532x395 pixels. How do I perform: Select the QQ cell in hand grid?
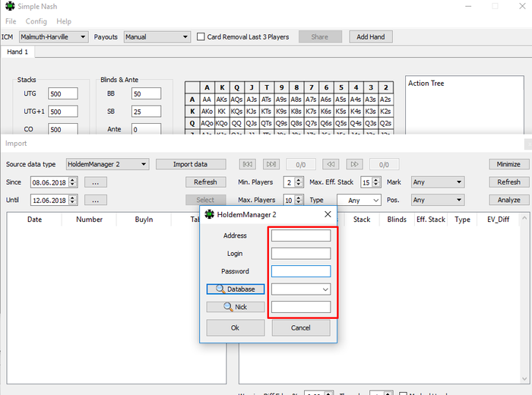click(x=236, y=123)
